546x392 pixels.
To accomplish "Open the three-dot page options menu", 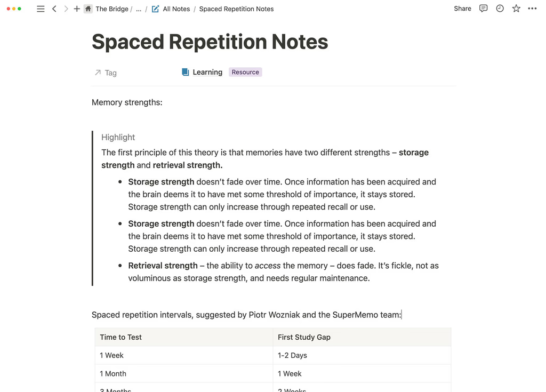I will pyautogui.click(x=532, y=9).
